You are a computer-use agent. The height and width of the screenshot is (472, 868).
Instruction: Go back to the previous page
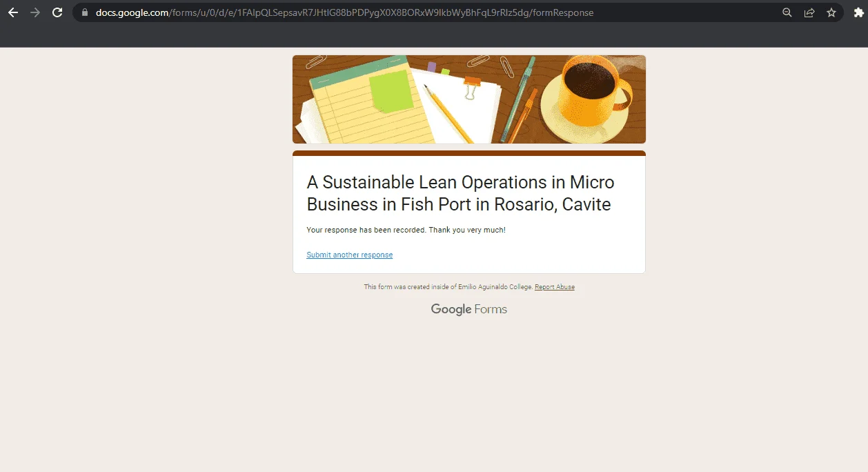(12, 12)
